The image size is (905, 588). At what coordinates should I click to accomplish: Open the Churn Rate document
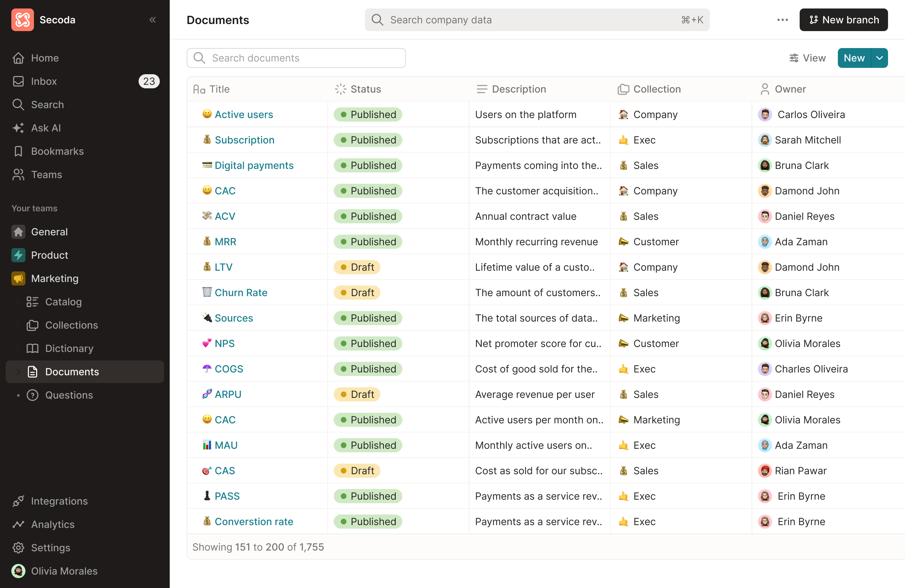coord(241,293)
